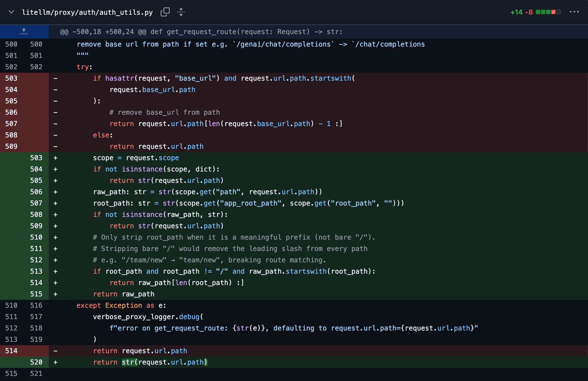Click the highlighted str( change on line 520
588x381 pixels.
coord(130,362)
